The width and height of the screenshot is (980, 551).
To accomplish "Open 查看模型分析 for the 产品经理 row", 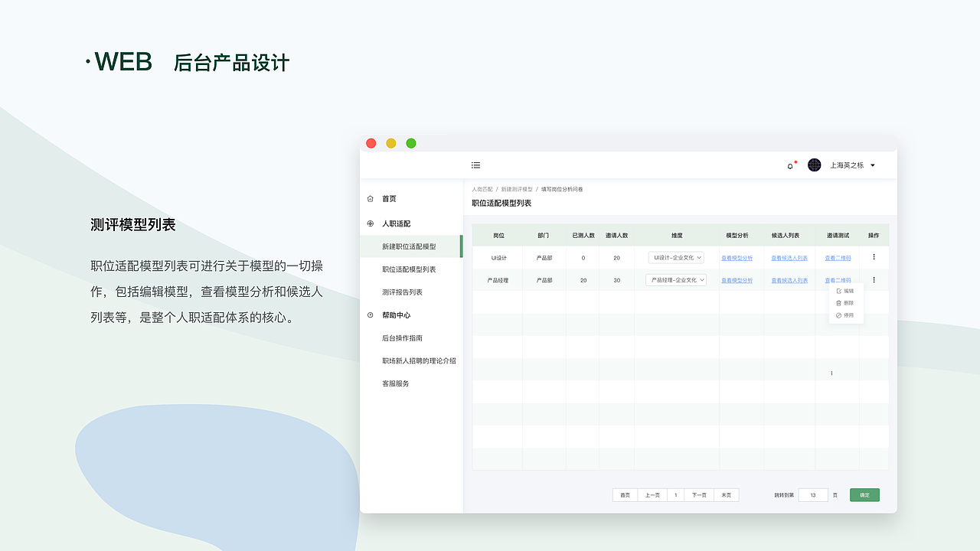I will [737, 281].
